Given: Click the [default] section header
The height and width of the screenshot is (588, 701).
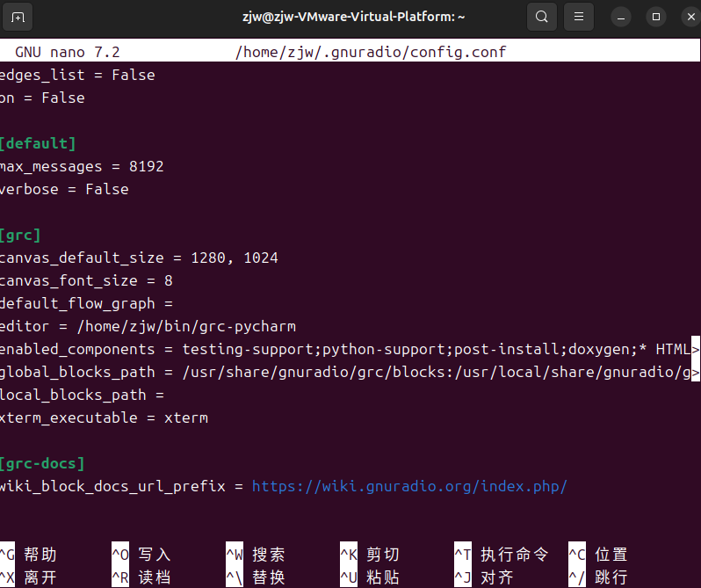Looking at the screenshot, I should click(38, 143).
